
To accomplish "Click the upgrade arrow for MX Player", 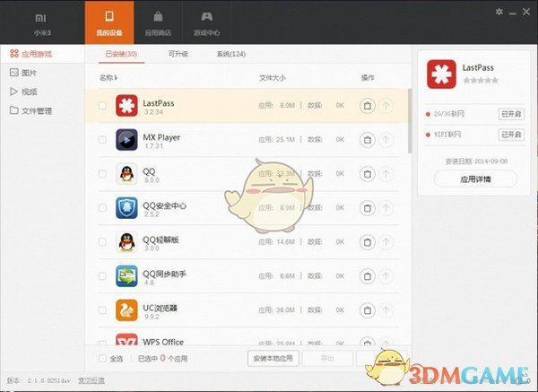I will tap(386, 140).
